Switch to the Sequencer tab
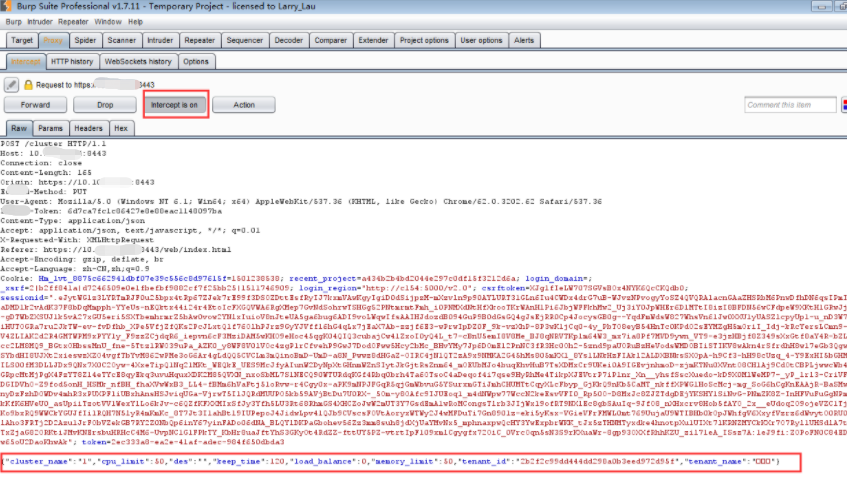The height and width of the screenshot is (479, 847). click(x=244, y=41)
